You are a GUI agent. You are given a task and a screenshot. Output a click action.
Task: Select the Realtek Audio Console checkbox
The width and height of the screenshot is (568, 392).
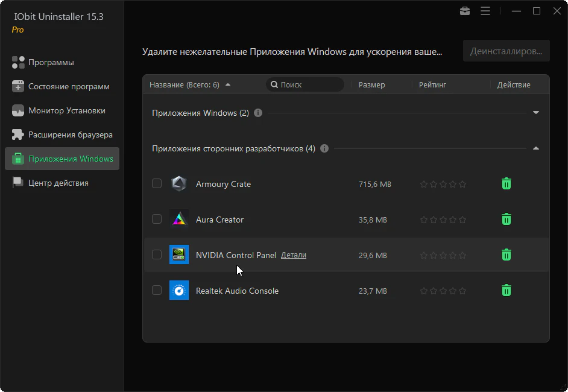pyautogui.click(x=157, y=291)
